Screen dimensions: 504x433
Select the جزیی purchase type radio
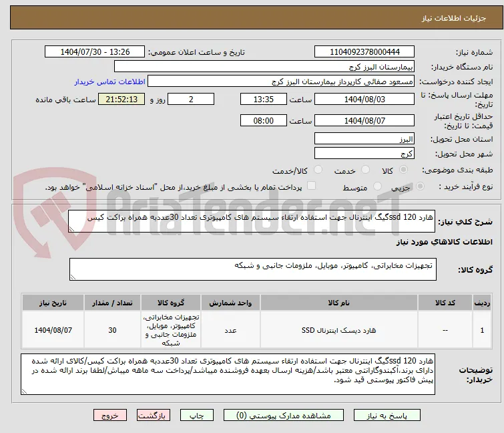click(420, 186)
